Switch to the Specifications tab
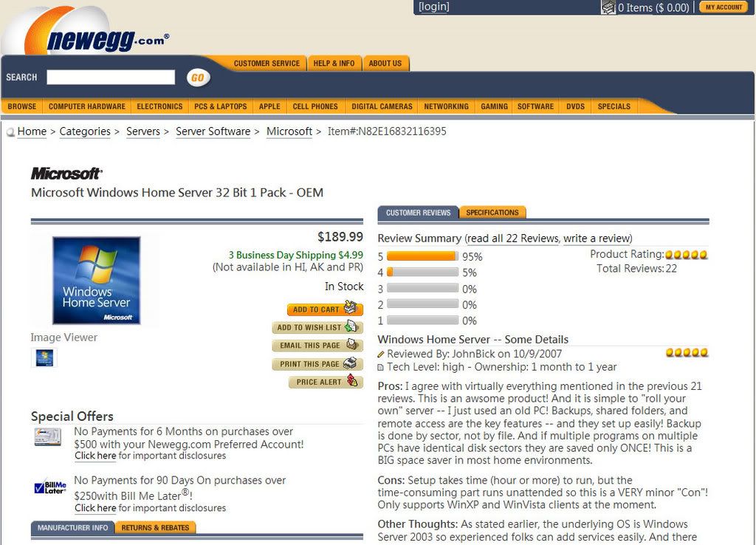 (492, 213)
